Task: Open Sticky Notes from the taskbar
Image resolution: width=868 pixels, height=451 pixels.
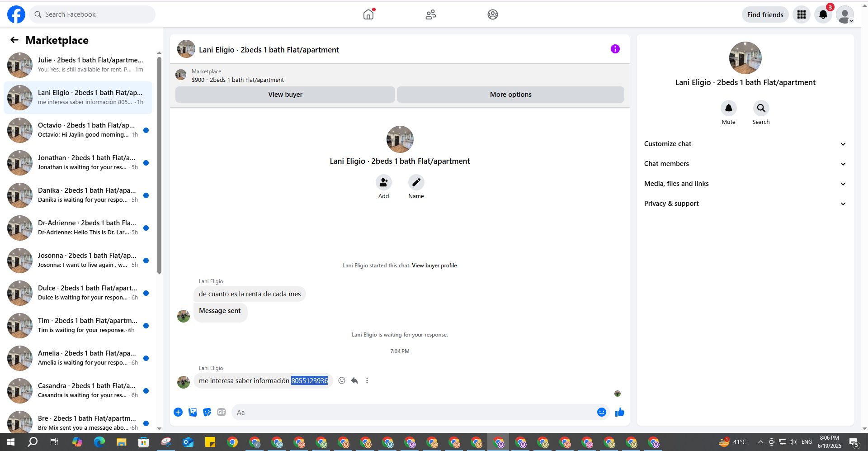Action: click(210, 442)
